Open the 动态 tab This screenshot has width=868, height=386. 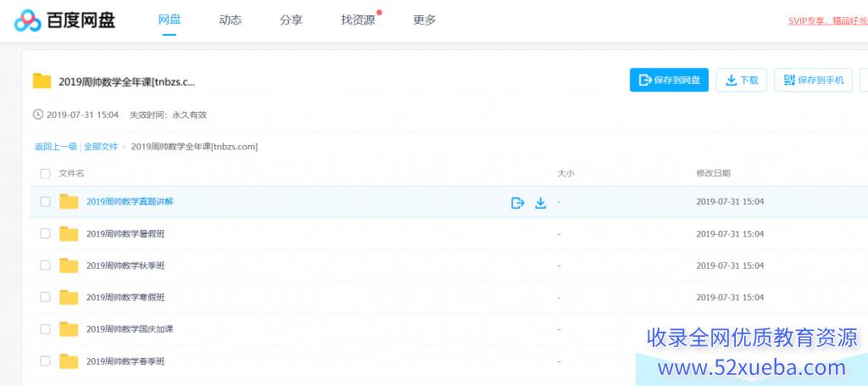(x=231, y=20)
